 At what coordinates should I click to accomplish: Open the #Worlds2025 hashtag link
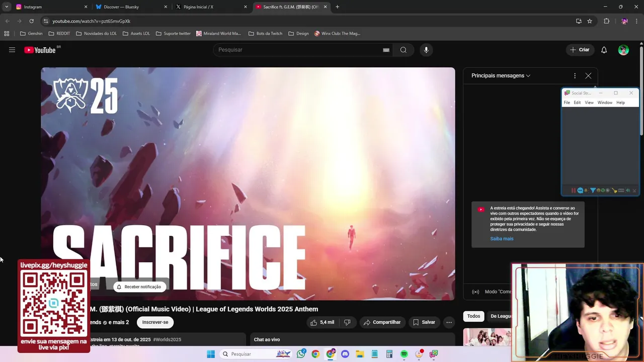click(167, 340)
